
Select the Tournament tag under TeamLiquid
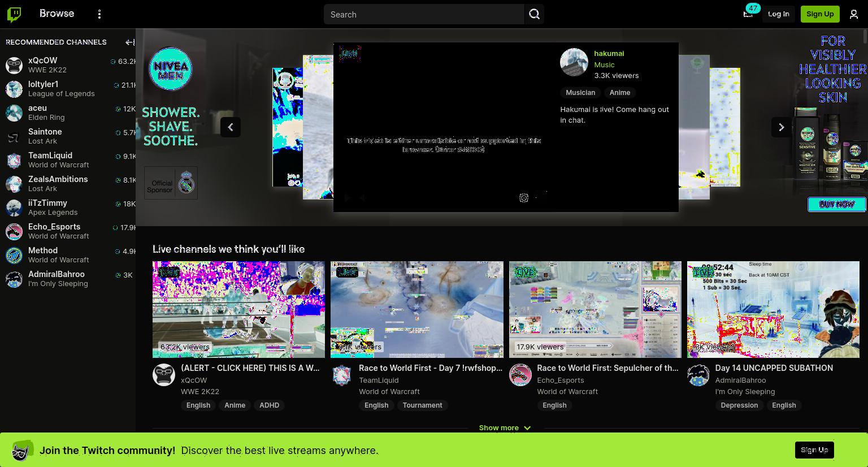click(423, 405)
